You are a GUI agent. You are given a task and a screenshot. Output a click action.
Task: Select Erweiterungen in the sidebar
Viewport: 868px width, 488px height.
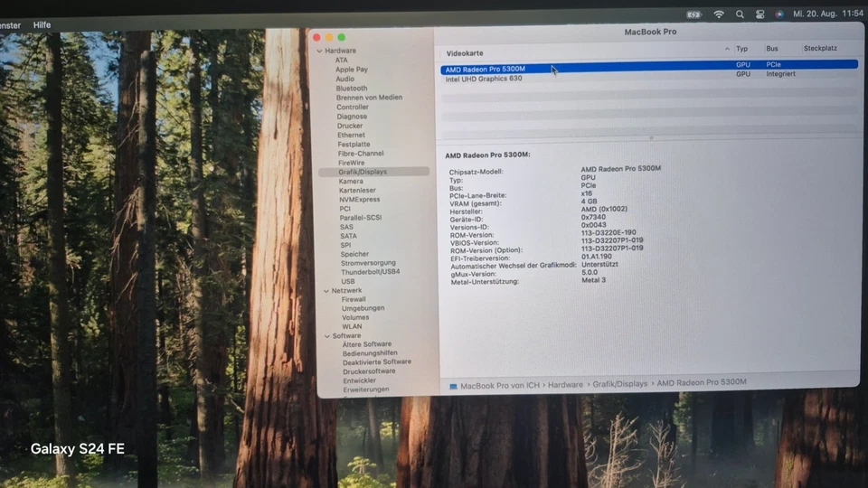(x=366, y=389)
